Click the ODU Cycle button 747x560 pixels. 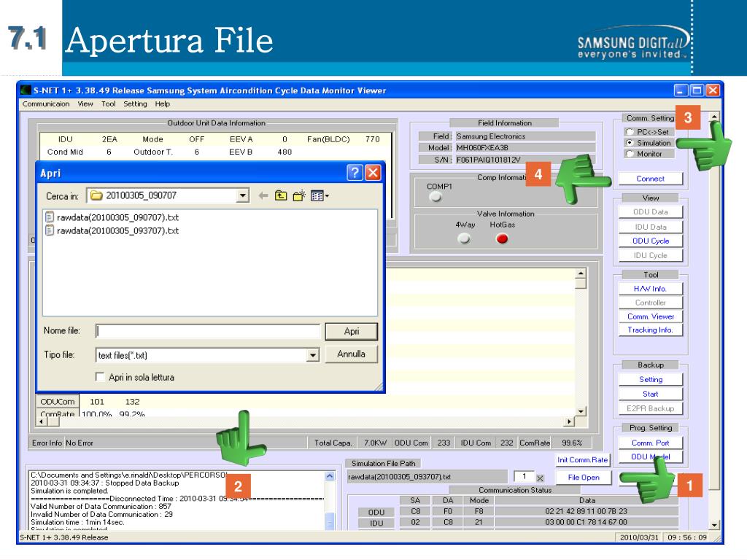650,241
